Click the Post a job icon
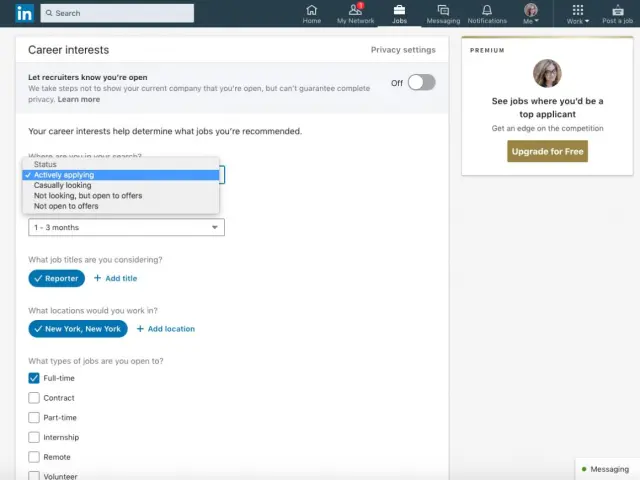The image size is (640, 480). [x=617, y=10]
